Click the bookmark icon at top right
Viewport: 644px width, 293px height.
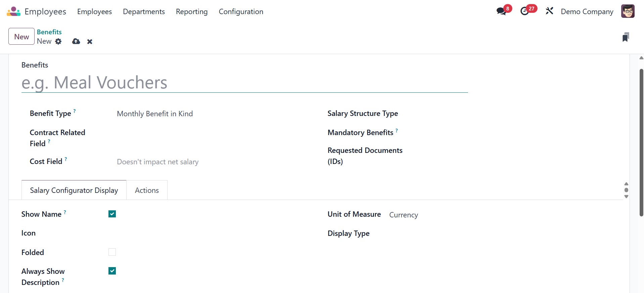click(x=625, y=37)
